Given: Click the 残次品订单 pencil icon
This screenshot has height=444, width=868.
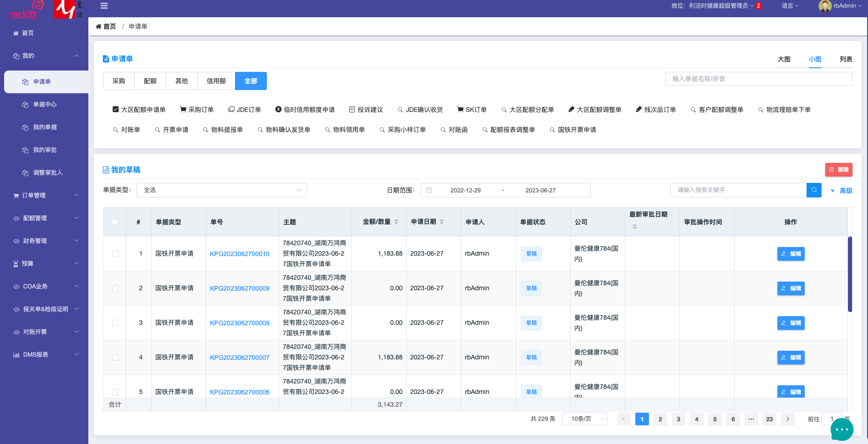Looking at the screenshot, I should click(639, 109).
